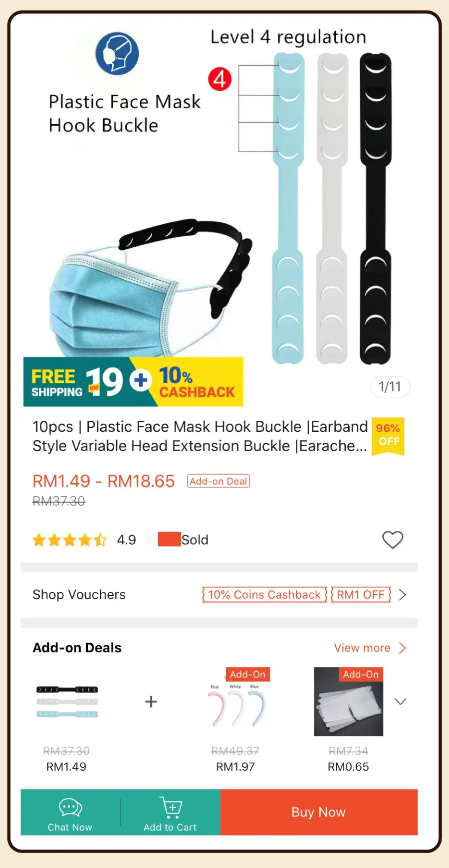The width and height of the screenshot is (449, 868).
Task: Tap the star rating 4.9
Action: tap(84, 540)
